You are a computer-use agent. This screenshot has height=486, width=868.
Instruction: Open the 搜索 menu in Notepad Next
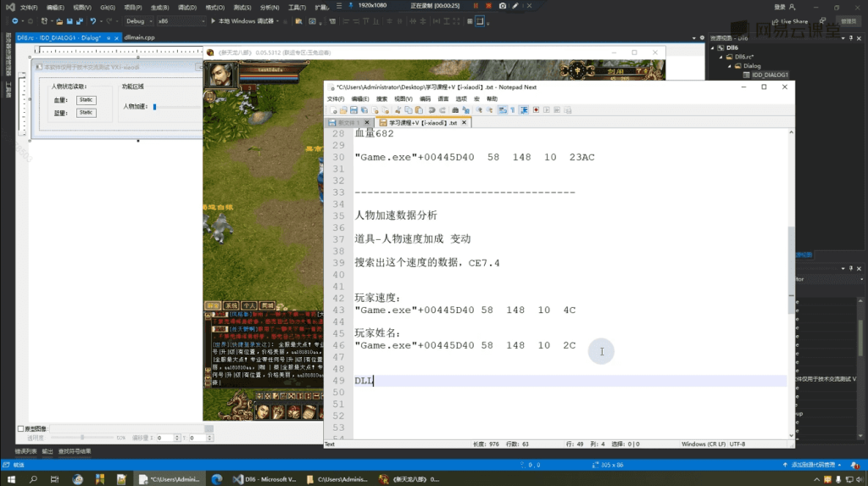381,98
